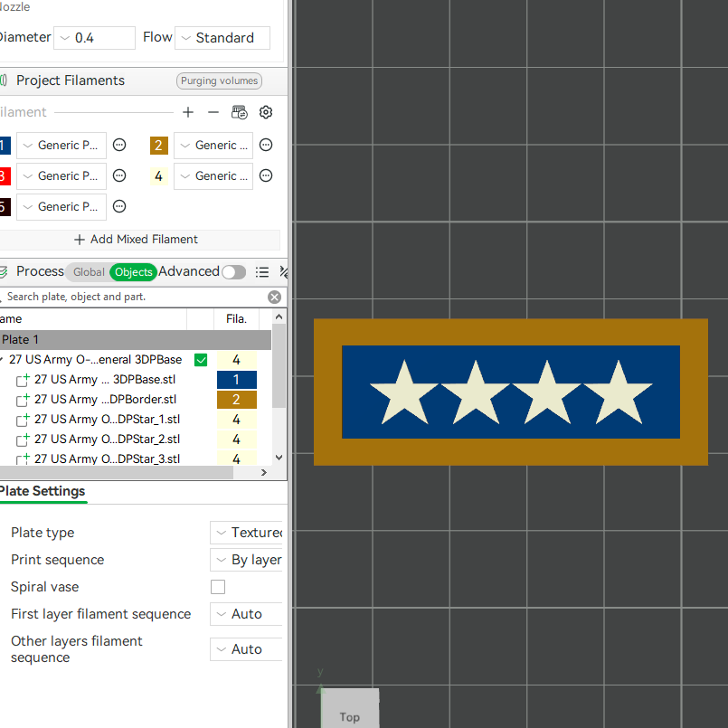728x728 pixels.
Task: Change filament cell of 3DPBase.stl part
Action: pyautogui.click(x=237, y=380)
